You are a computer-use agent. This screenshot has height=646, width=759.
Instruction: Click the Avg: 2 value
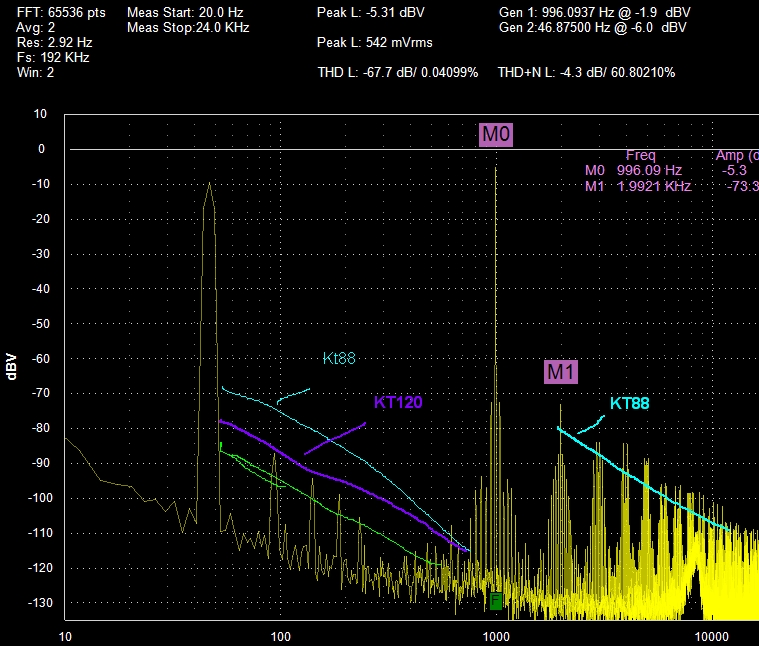click(35, 28)
